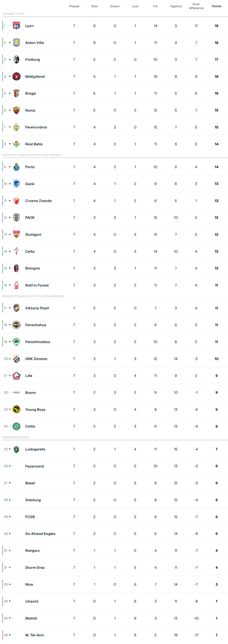Screen dimensions: 228x644
Task: Click the Played column header
Action: click(74, 6)
